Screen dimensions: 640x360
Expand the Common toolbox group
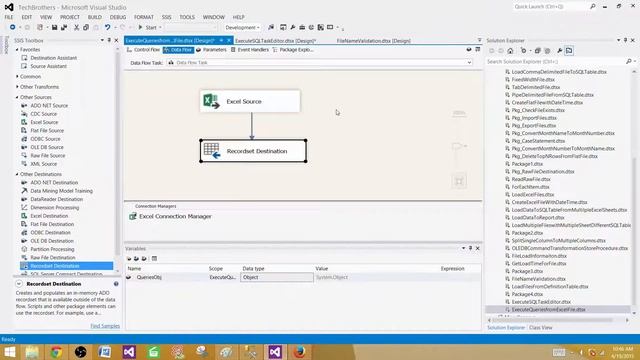click(x=17, y=76)
